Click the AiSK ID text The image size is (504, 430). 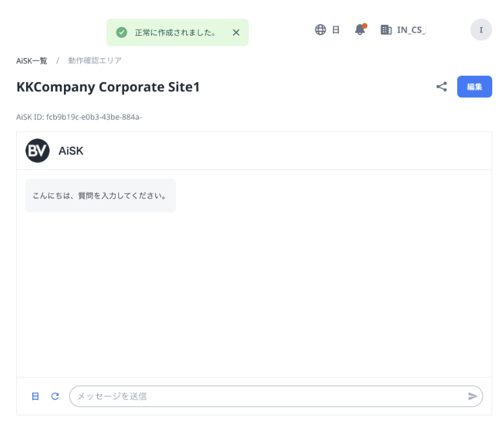tap(79, 117)
